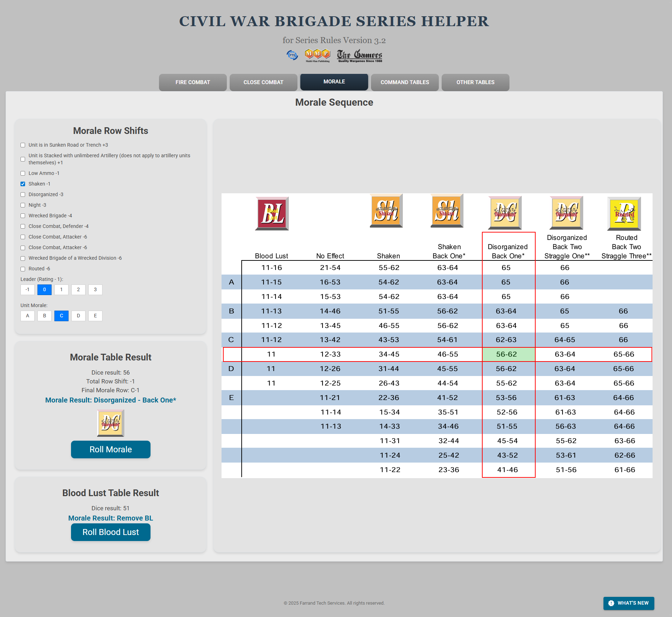The image size is (672, 617).
Task: Click the Roll Blood Lust button
Action: 111,532
